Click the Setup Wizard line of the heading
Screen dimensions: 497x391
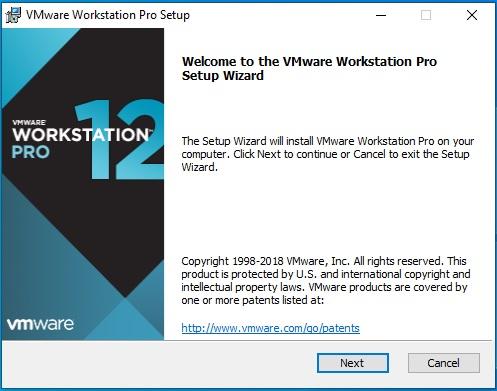coord(223,76)
